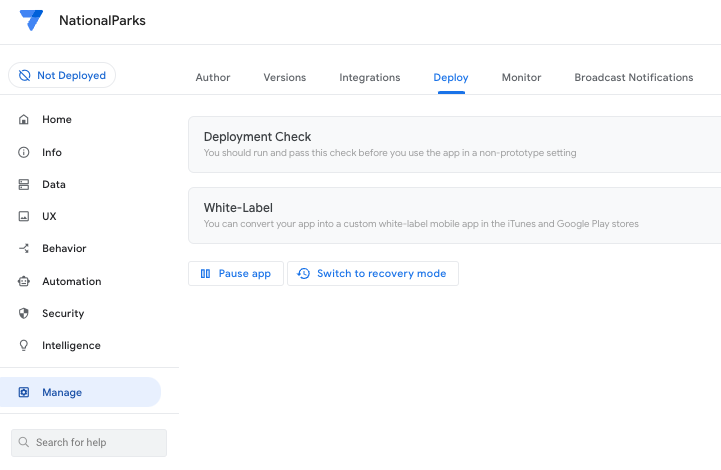Click the UX image icon

[x=23, y=216]
